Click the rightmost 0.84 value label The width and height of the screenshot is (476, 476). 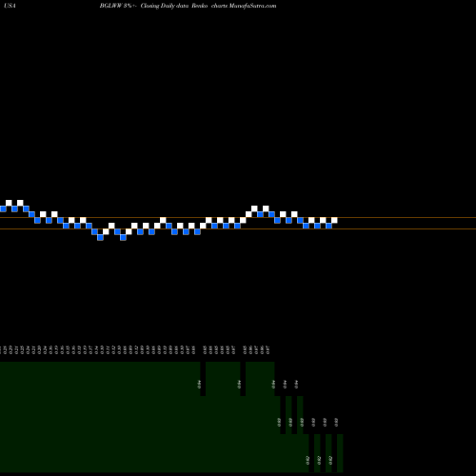coord(296,385)
